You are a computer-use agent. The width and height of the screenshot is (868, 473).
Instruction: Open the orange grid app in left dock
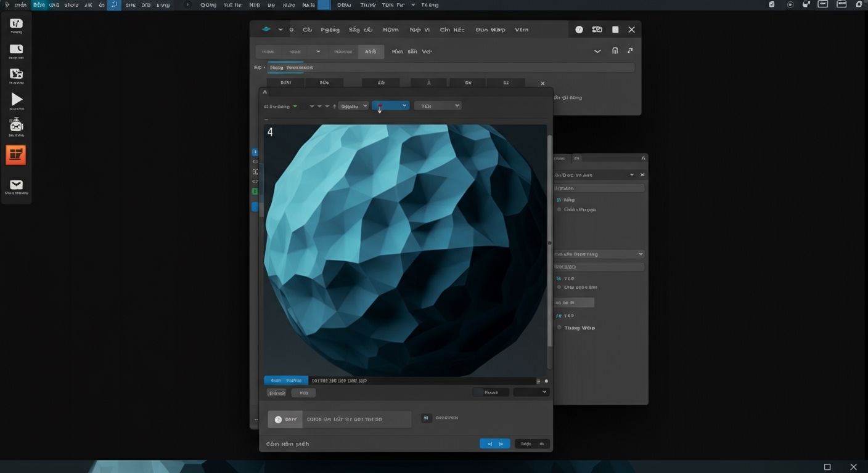16,155
